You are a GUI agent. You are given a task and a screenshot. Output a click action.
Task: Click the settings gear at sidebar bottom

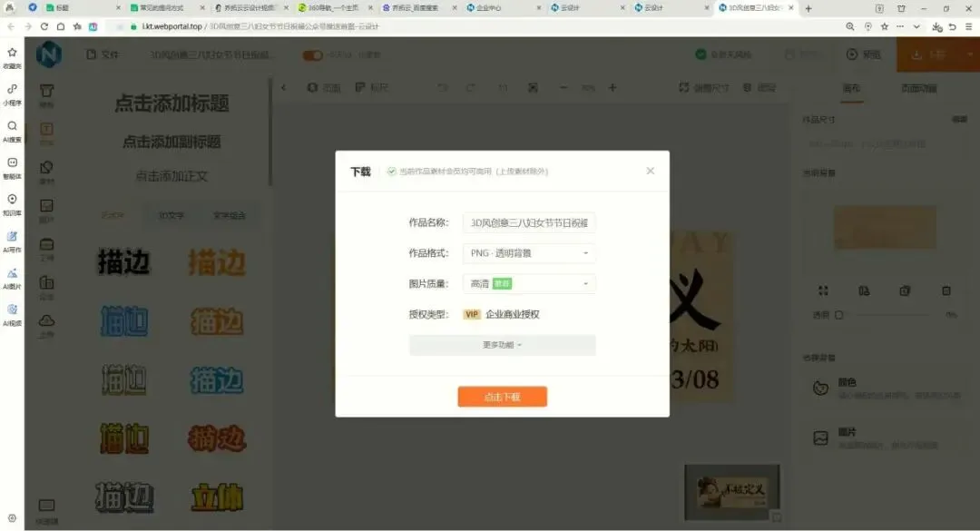point(12,518)
